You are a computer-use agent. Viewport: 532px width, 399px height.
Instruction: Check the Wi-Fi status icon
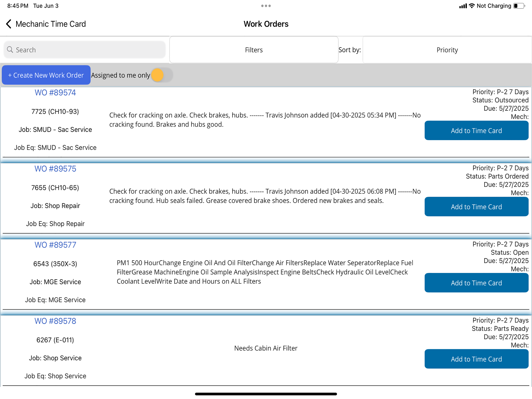(x=472, y=6)
